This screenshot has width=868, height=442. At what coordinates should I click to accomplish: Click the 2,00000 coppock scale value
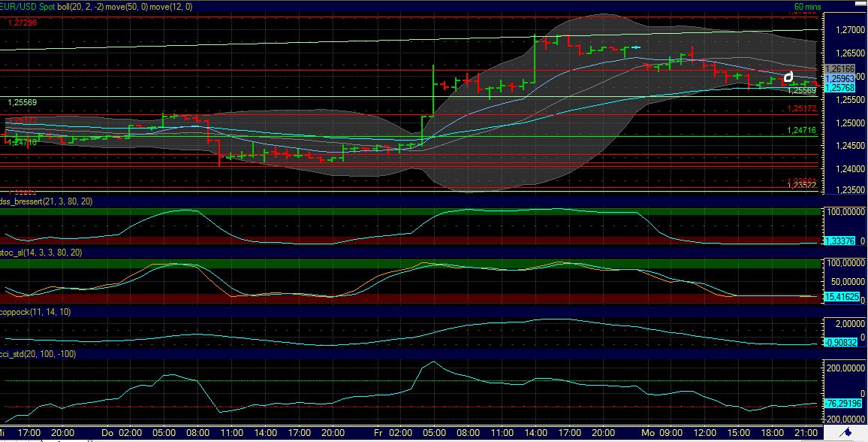point(851,323)
